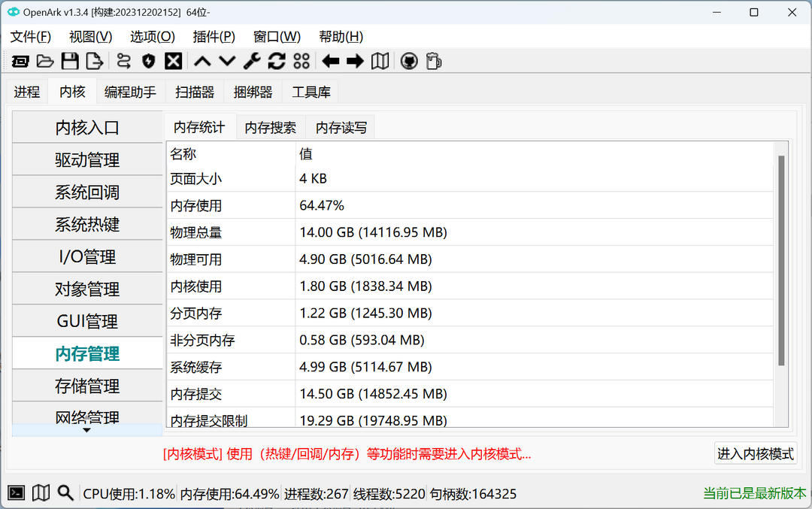Click the down chevron icon on the toolbar
Screen dimensions: 812x509
pyautogui.click(x=226, y=61)
